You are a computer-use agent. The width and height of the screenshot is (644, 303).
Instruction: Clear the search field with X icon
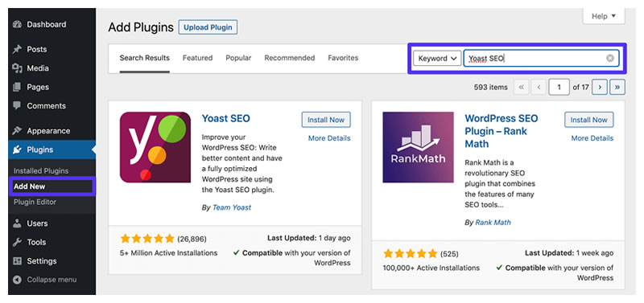coord(610,58)
